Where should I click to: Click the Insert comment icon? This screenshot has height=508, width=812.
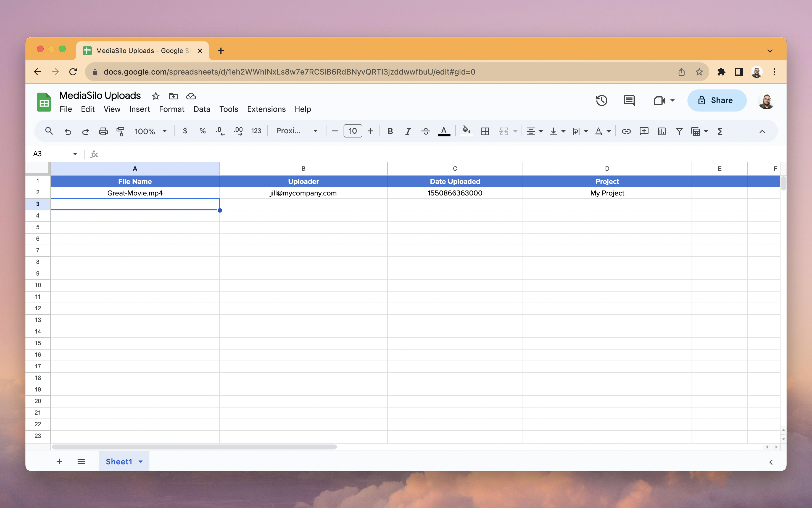[644, 131]
